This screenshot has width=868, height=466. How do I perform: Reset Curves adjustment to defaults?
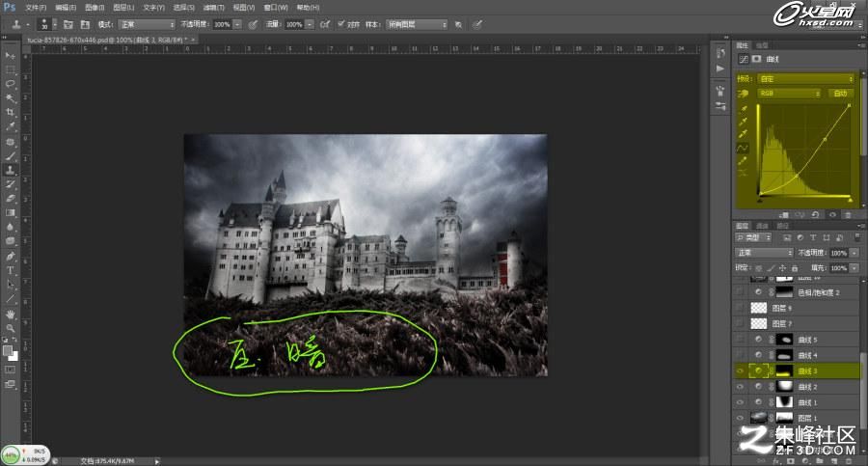(x=815, y=214)
